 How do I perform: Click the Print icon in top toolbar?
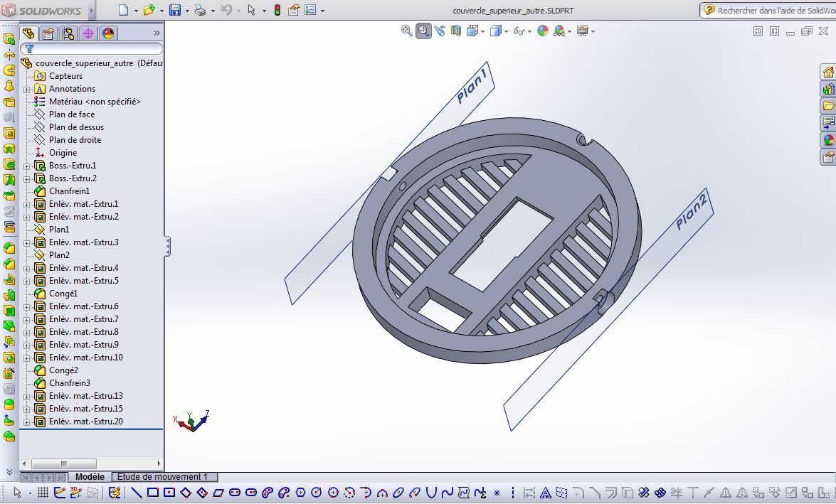[x=200, y=10]
